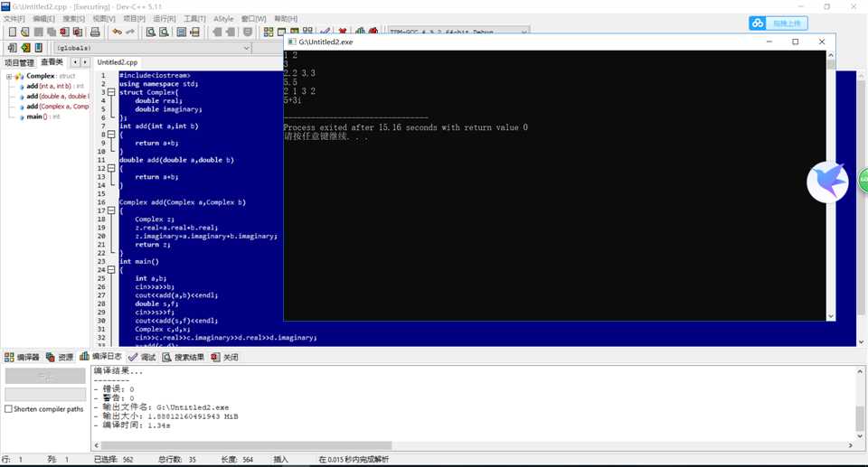Select add(Complex a, Comp…) in class tree
This screenshot has height=467, width=868.
tap(54, 107)
